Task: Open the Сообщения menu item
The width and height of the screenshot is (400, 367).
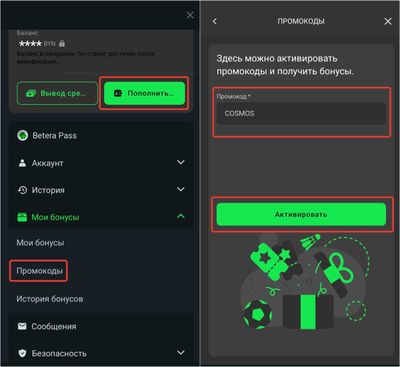Action: [101, 326]
